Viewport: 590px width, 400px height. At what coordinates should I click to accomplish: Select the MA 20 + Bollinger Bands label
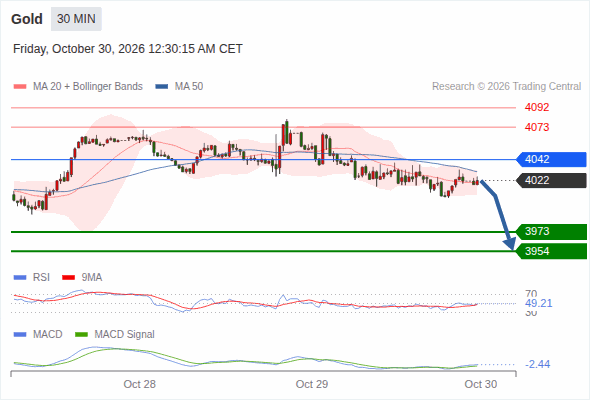coord(88,87)
